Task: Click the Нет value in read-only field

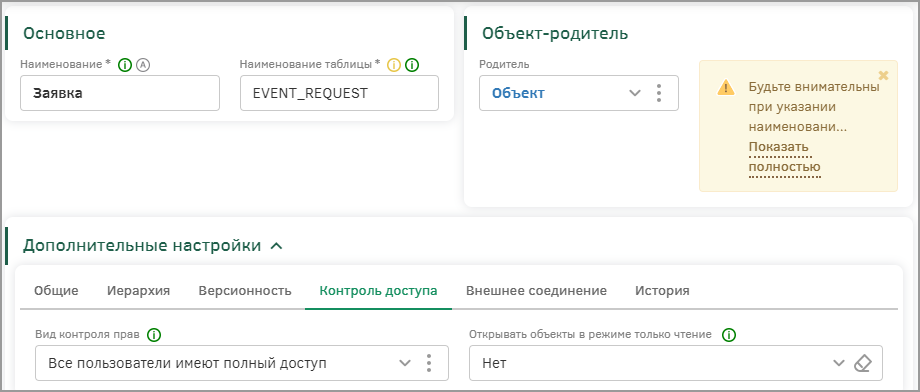Action: [494, 363]
